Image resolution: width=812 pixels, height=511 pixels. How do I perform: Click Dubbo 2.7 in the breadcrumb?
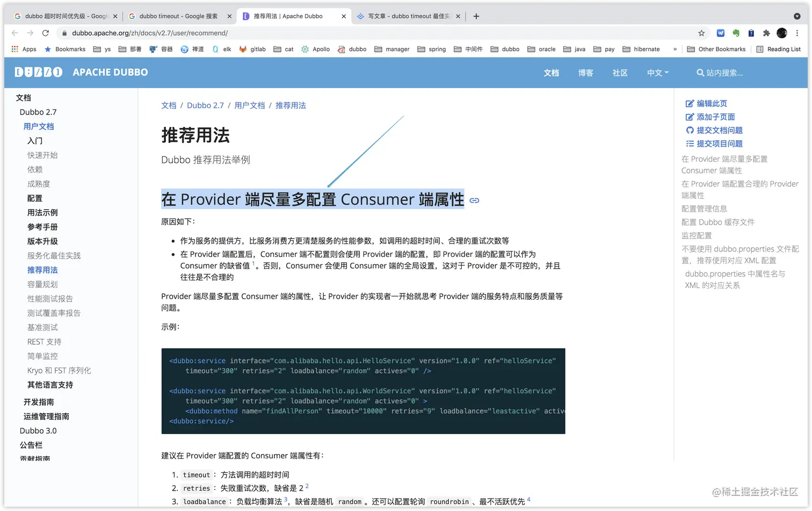click(x=205, y=105)
